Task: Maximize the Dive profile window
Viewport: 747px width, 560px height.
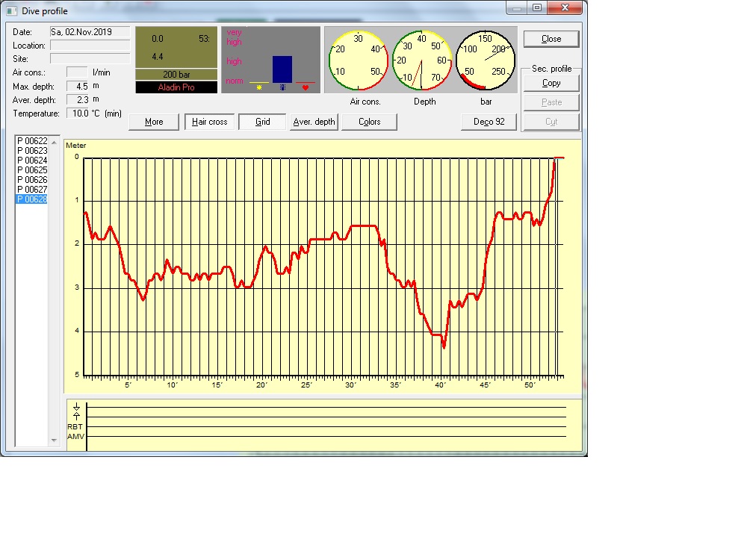Action: point(537,7)
